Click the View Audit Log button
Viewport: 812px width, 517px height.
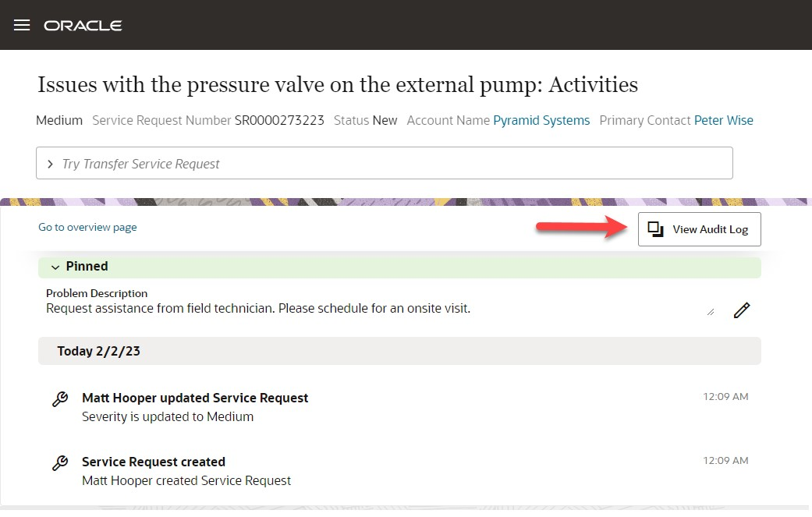(x=699, y=229)
